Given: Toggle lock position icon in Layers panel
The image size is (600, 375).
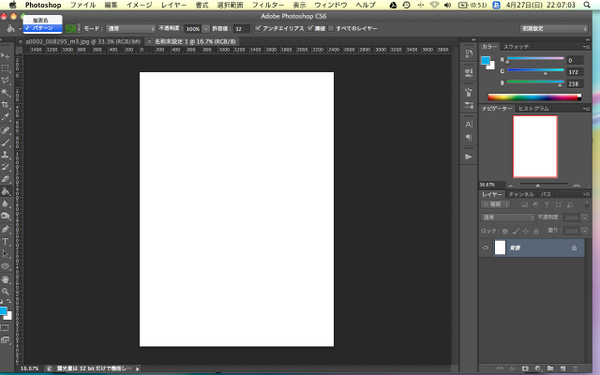Looking at the screenshot, I should [x=526, y=231].
